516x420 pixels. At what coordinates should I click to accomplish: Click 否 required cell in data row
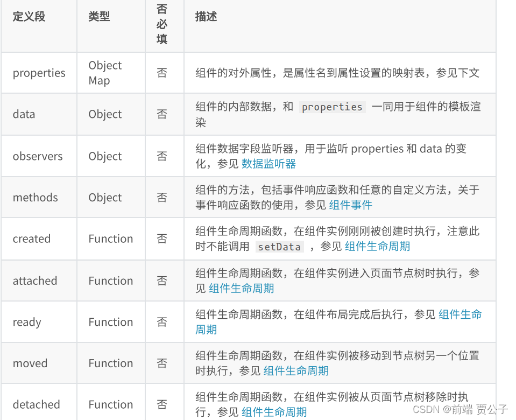[x=165, y=114]
